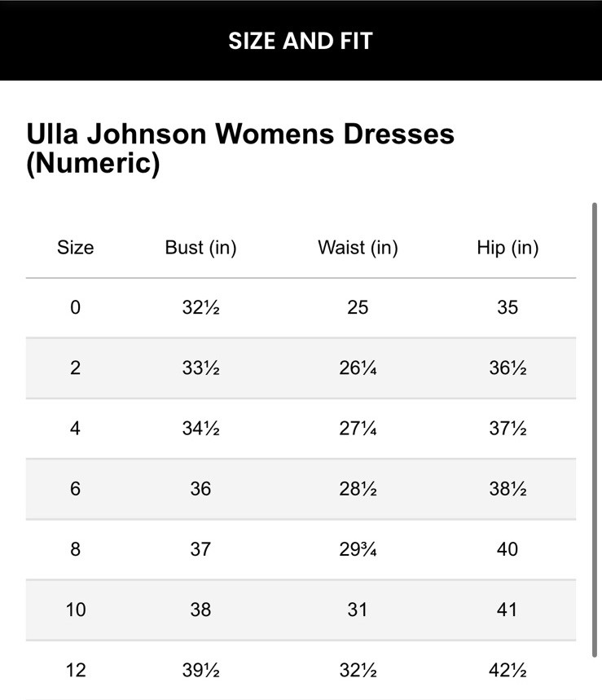Click the bust value for size 0
The height and width of the screenshot is (700, 602).
click(x=200, y=308)
